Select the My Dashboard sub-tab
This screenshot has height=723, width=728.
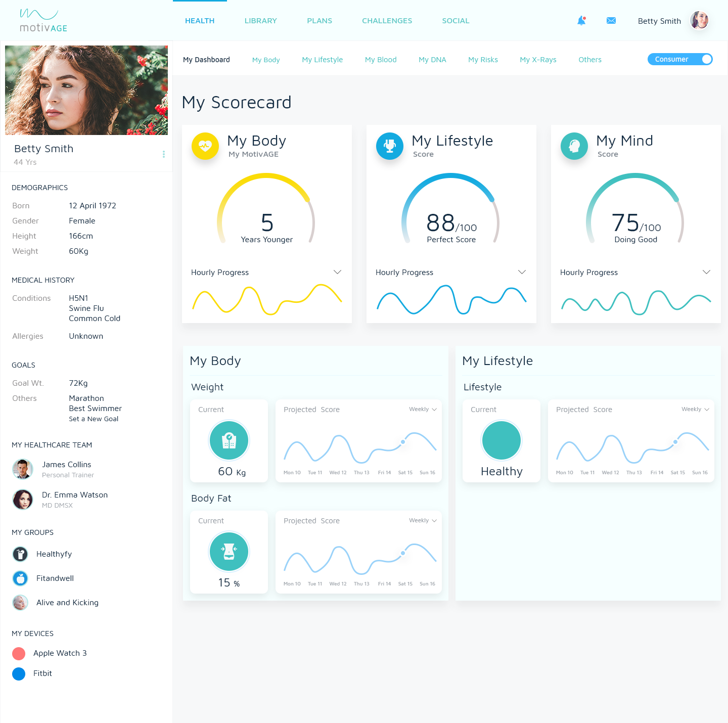pos(206,60)
